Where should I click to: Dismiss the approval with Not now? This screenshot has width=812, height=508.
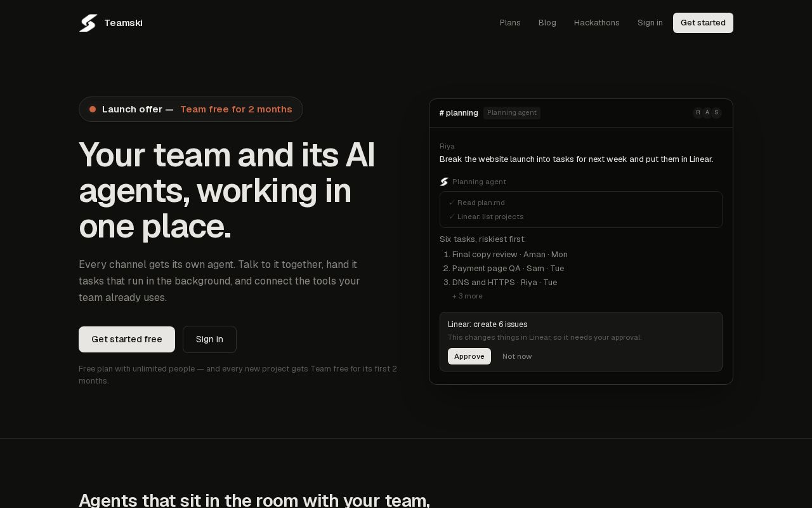(517, 356)
